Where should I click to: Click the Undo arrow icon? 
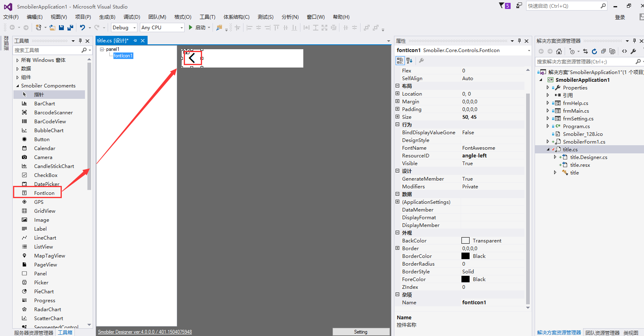pos(83,28)
